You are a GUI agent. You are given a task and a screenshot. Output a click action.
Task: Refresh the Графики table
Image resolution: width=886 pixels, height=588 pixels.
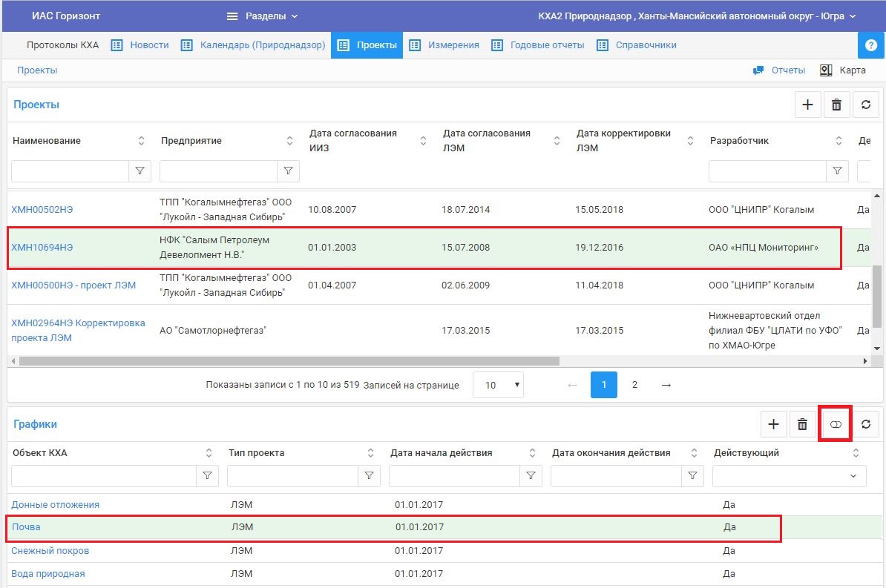pyautogui.click(x=865, y=424)
